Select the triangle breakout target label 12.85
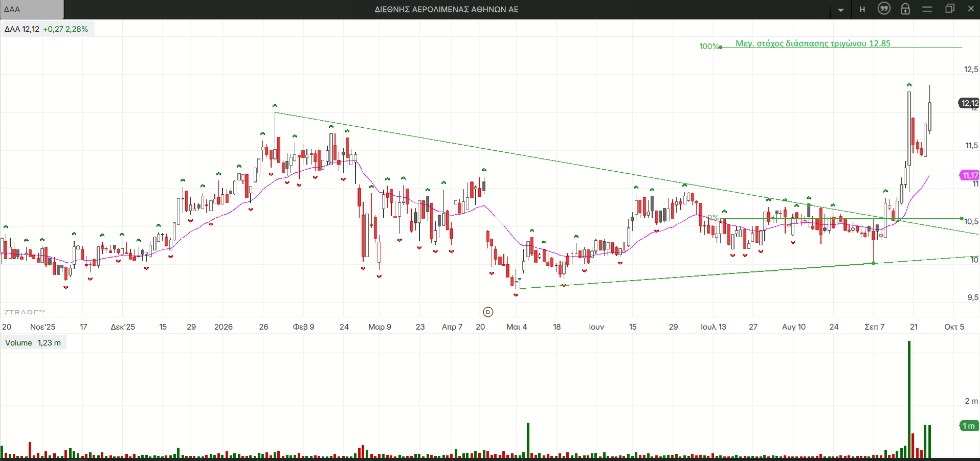The height and width of the screenshot is (461, 980). pos(813,43)
